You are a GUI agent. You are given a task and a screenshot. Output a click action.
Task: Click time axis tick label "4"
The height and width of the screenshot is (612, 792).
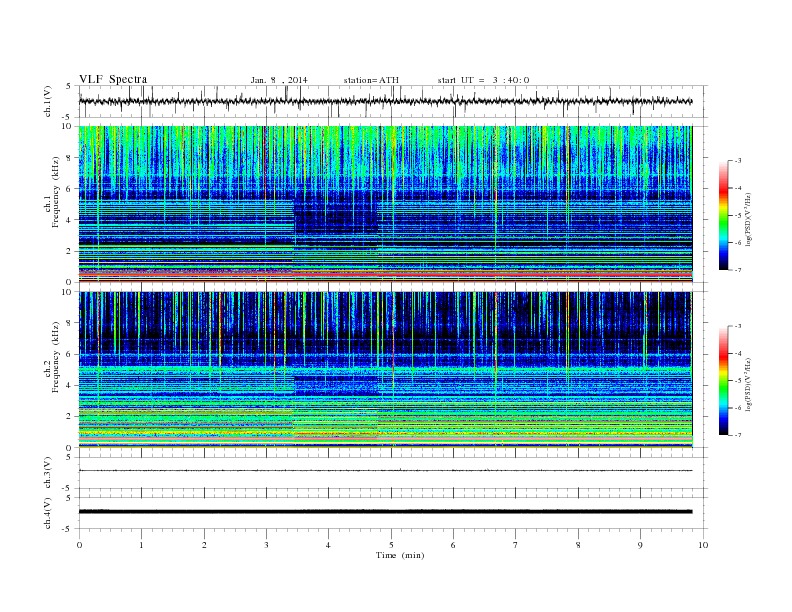click(328, 545)
